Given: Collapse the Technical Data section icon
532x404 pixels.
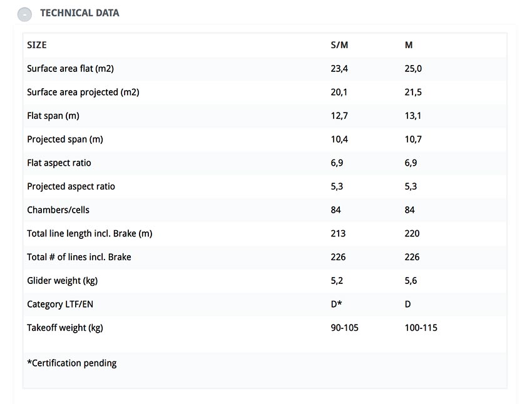Looking at the screenshot, I should pyautogui.click(x=24, y=14).
